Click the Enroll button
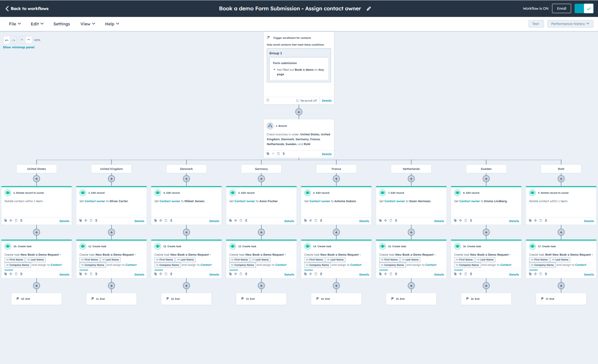Viewport: 598px width, 364px height. (x=561, y=8)
